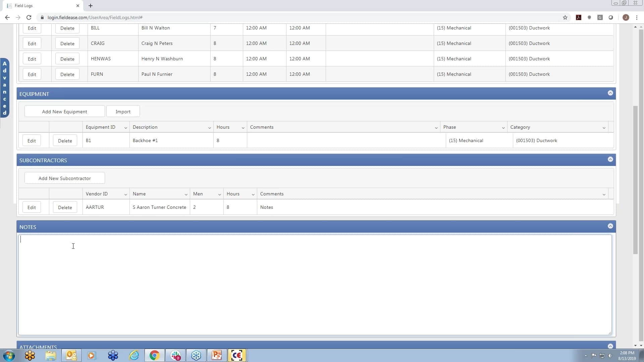This screenshot has height=362, width=644.
Task: Delete the Backhoe #1 equipment row
Action: [x=65, y=141]
